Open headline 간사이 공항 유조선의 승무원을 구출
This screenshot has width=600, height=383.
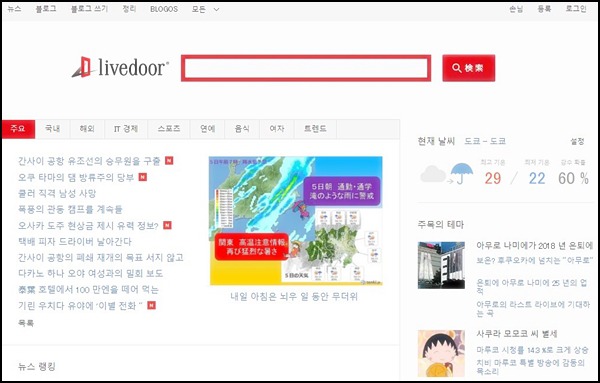click(89, 161)
